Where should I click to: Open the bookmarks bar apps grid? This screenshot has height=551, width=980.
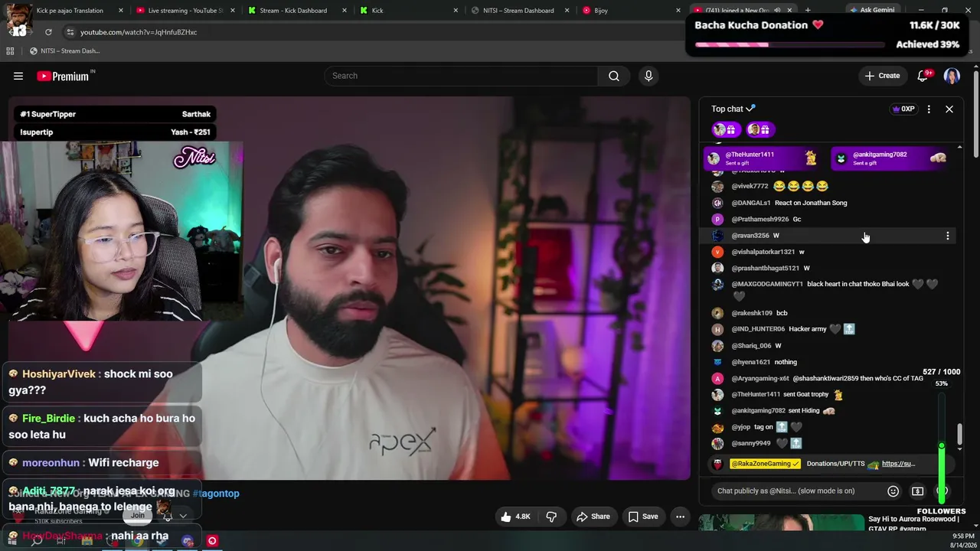point(10,51)
